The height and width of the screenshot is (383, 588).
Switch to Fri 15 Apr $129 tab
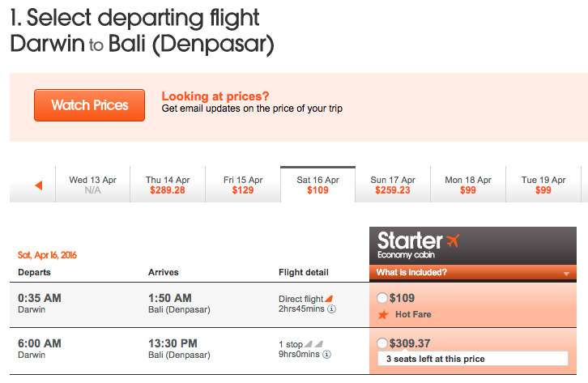click(x=243, y=185)
